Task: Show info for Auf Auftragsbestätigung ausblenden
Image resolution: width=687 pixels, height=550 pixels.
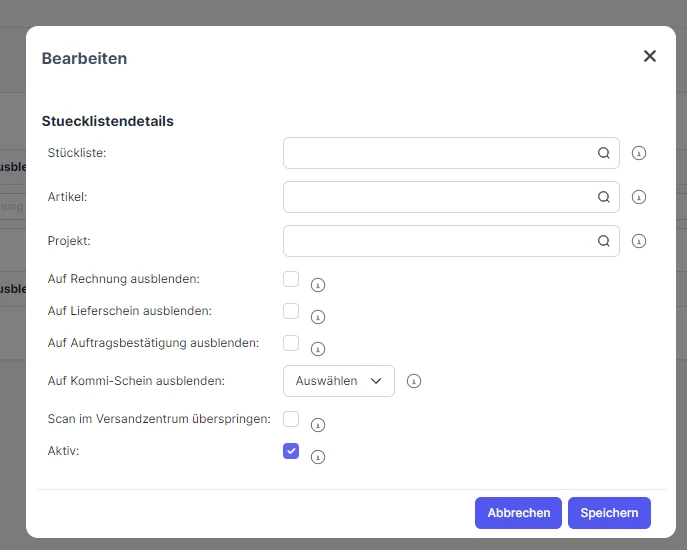Action: tap(318, 349)
